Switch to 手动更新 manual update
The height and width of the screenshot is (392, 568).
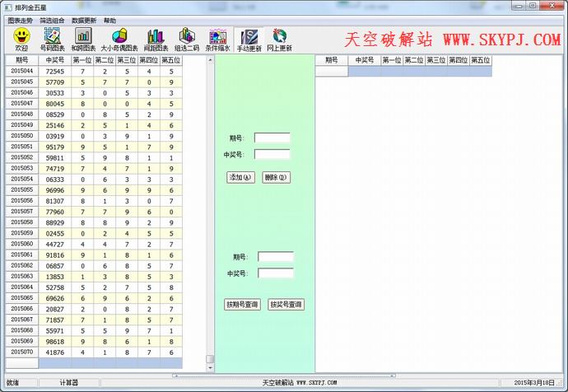coord(249,39)
